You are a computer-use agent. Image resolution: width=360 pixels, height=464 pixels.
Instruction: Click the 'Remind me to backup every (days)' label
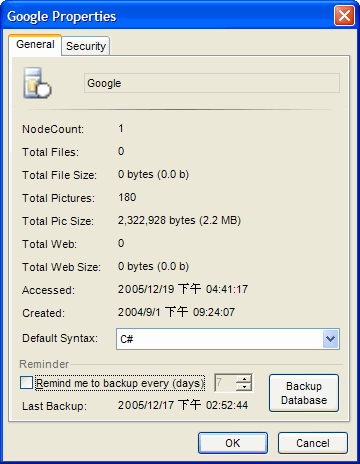click(x=120, y=383)
